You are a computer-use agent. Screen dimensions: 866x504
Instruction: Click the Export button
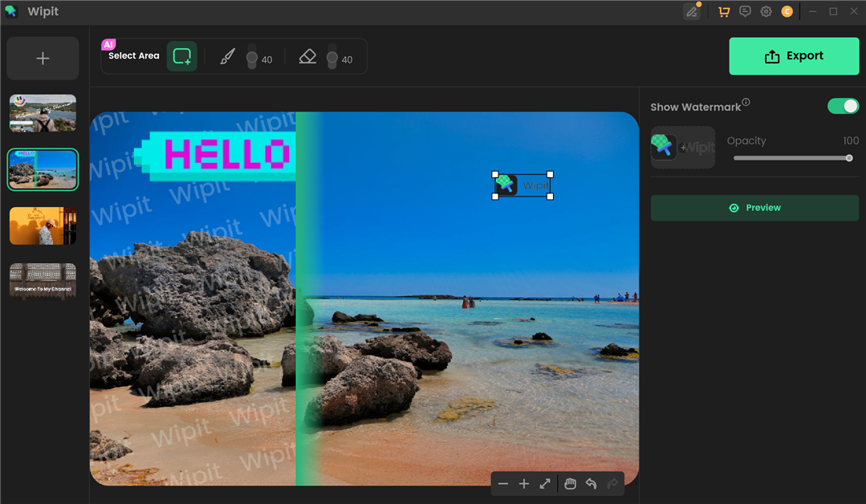tap(794, 56)
